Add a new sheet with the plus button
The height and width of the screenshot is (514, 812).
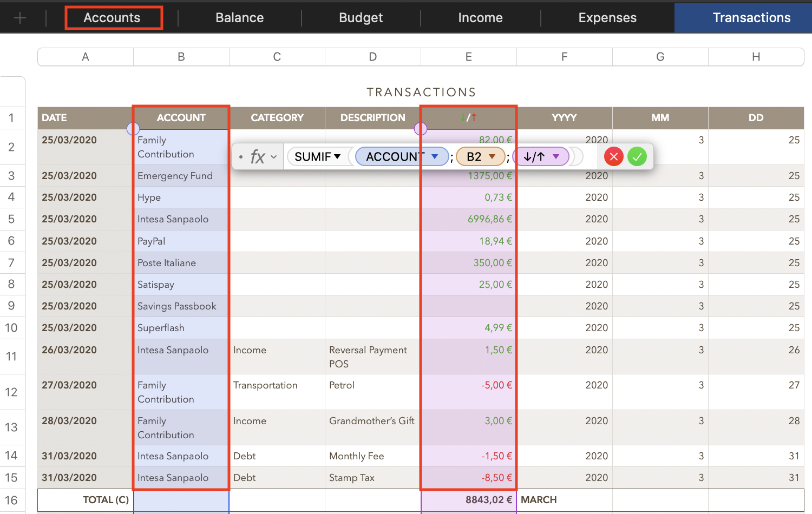20,18
